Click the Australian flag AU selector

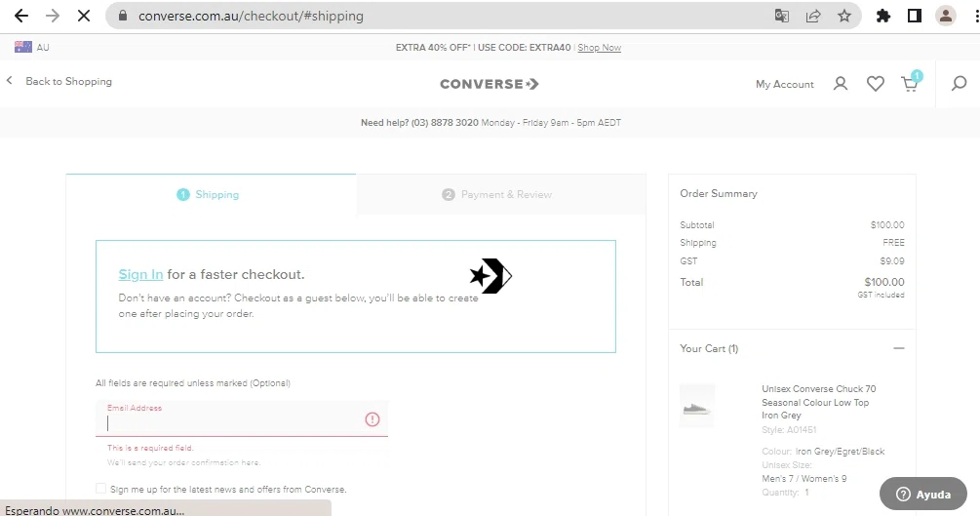click(x=32, y=47)
